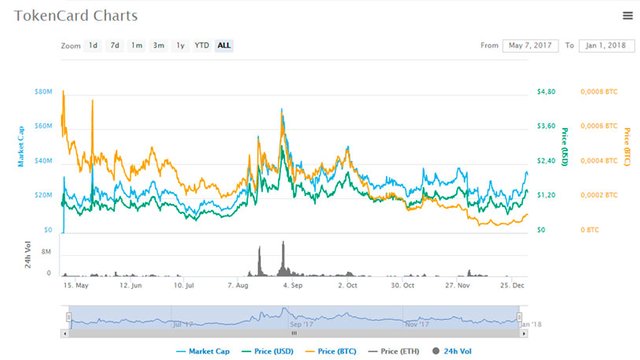Click the 27. Nov date axis label

click(458, 285)
